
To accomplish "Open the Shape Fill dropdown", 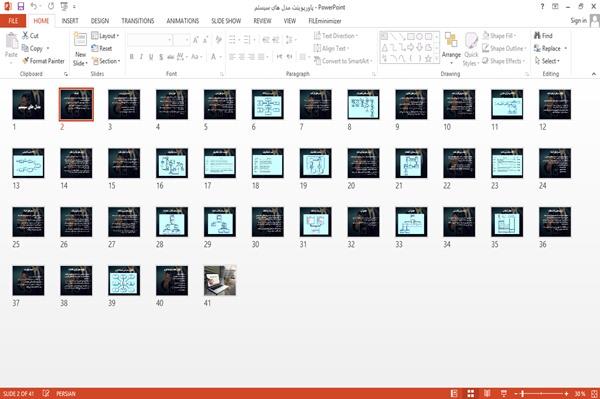I will (x=499, y=36).
